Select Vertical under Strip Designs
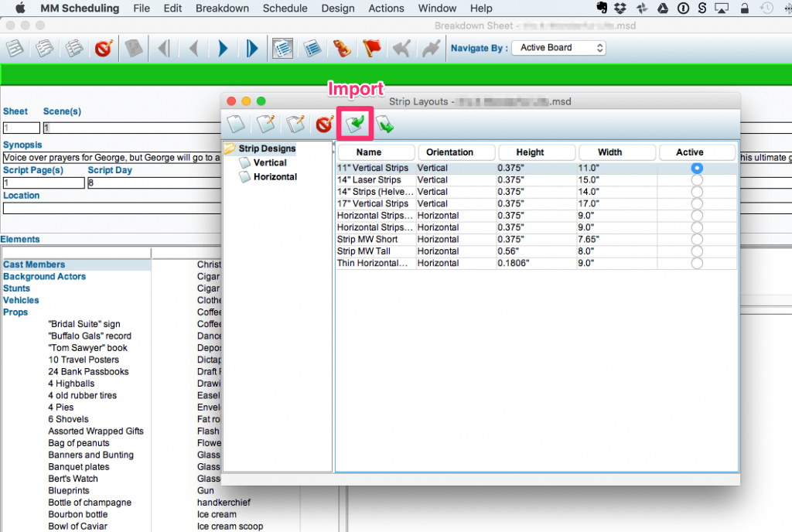 coord(270,162)
